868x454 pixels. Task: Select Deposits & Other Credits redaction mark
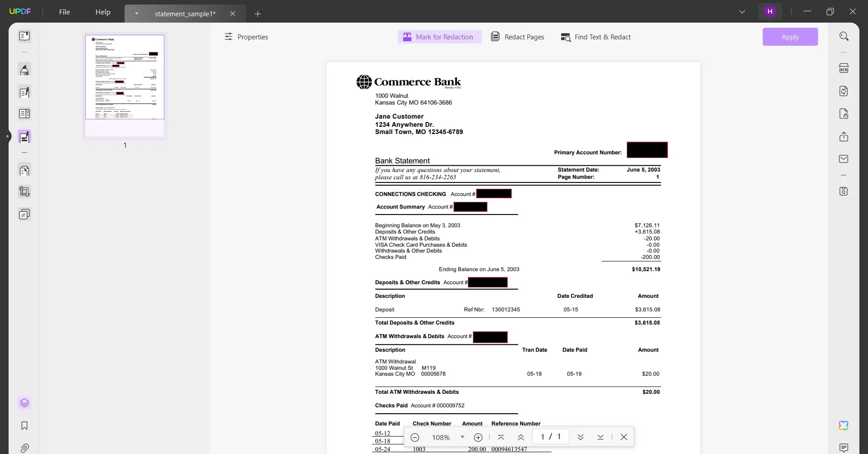click(488, 282)
